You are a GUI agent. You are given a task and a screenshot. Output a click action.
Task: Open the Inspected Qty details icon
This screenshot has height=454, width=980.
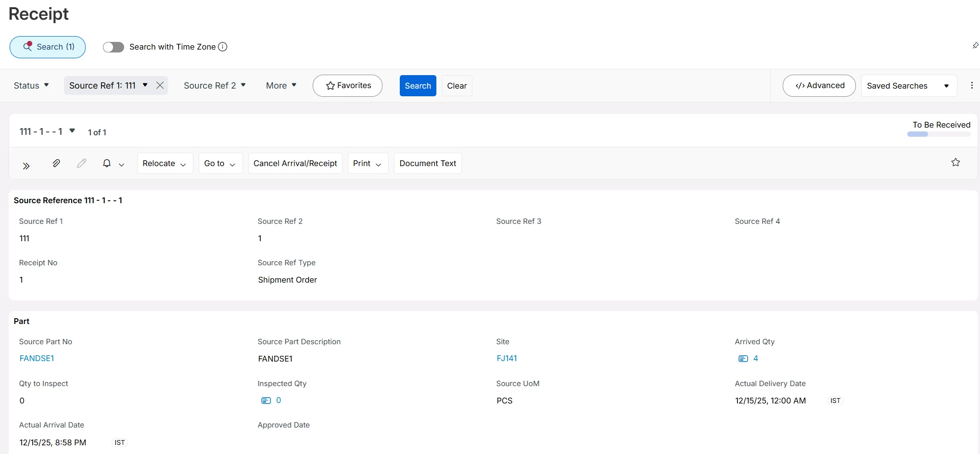pyautogui.click(x=266, y=400)
